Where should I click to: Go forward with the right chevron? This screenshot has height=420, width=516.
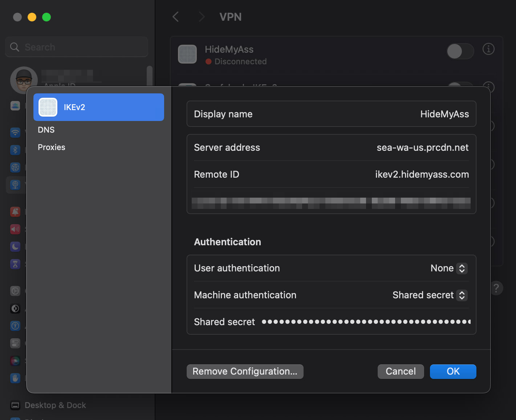click(x=202, y=17)
